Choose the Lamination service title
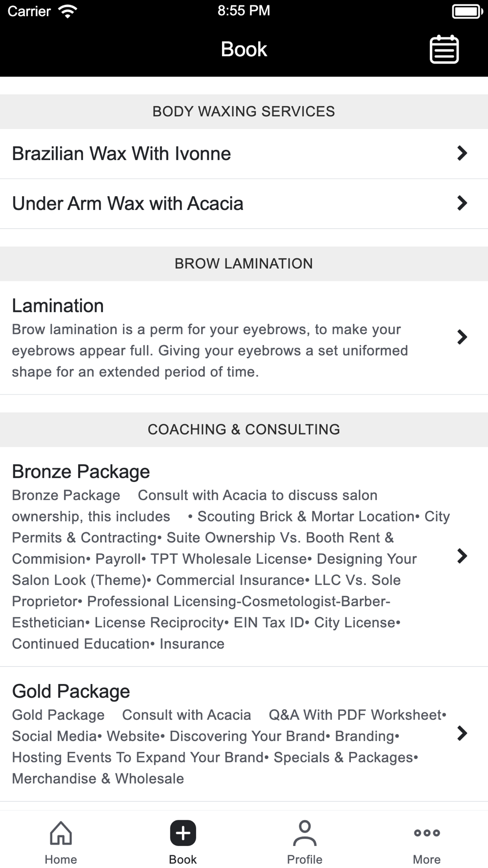The width and height of the screenshot is (488, 868). tap(58, 306)
